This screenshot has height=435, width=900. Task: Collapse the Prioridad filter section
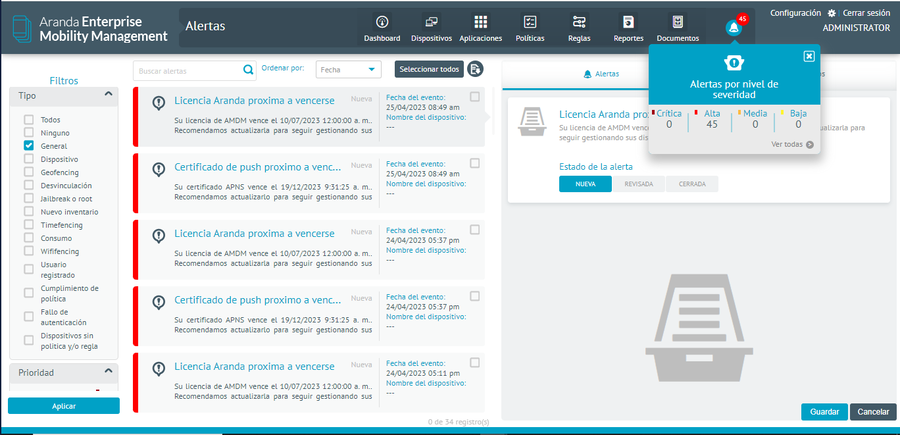coord(108,372)
